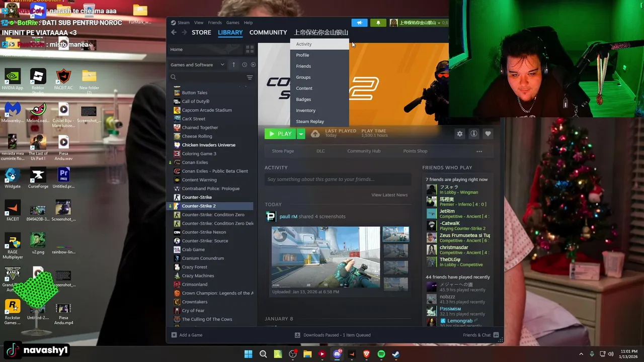Open friend TheDLGg in Friends Who Play
This screenshot has width=644, height=362.
coord(457,262)
